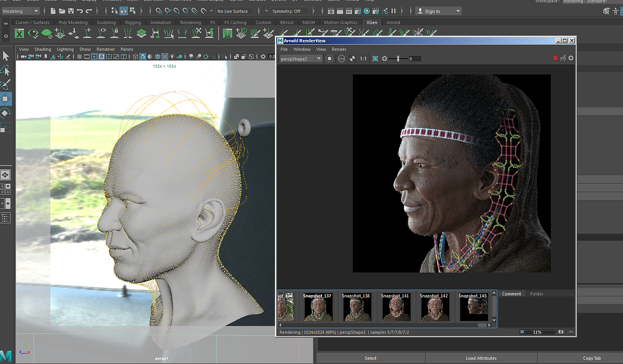Click the 11% render progress bar
Screen dimensions: 623x364
click(x=537, y=332)
